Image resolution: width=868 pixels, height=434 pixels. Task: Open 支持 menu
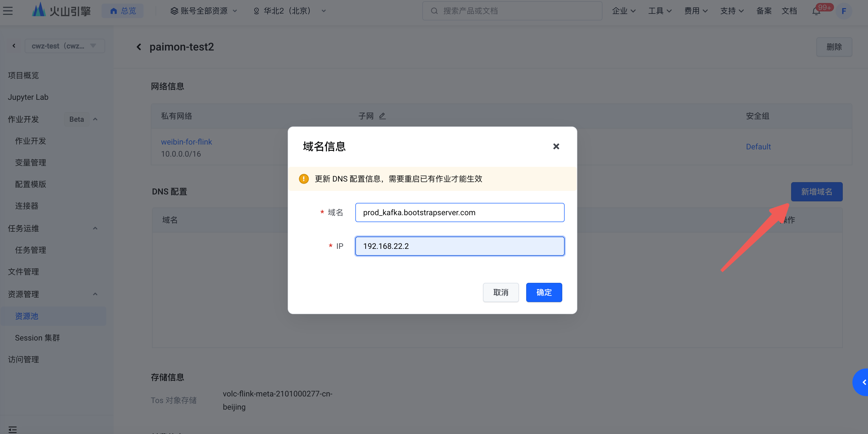(732, 11)
